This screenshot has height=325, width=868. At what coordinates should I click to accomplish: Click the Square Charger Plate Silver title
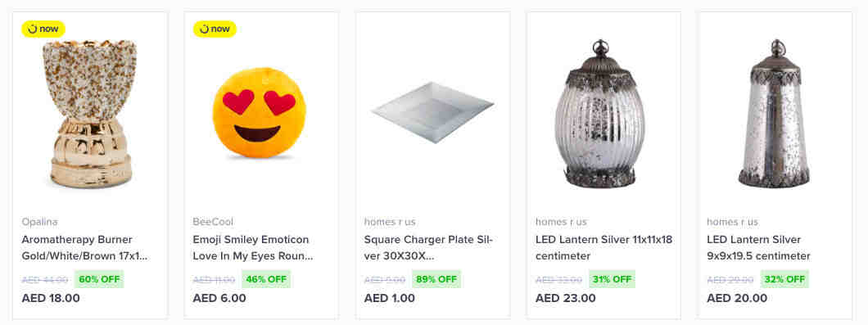[428, 248]
